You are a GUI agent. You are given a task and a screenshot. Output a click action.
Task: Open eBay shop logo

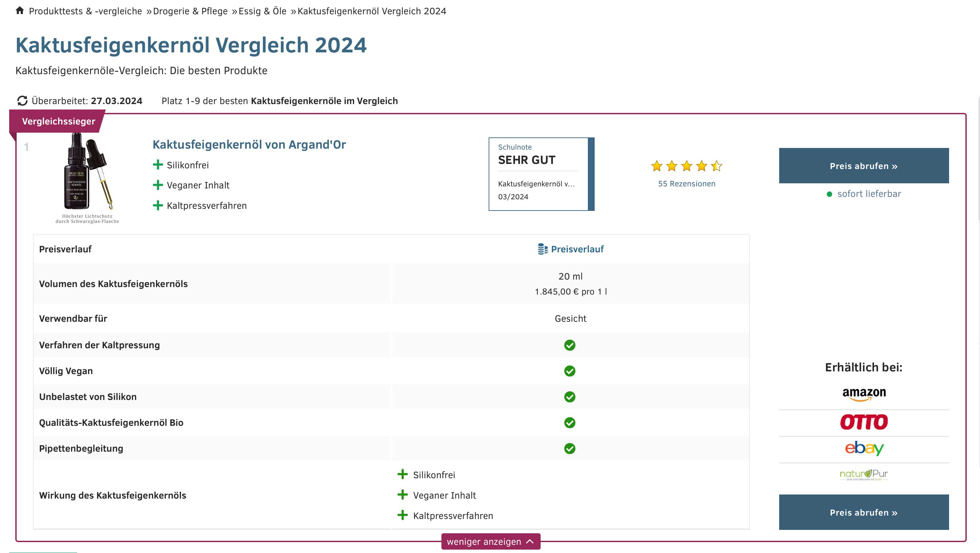coord(864,448)
